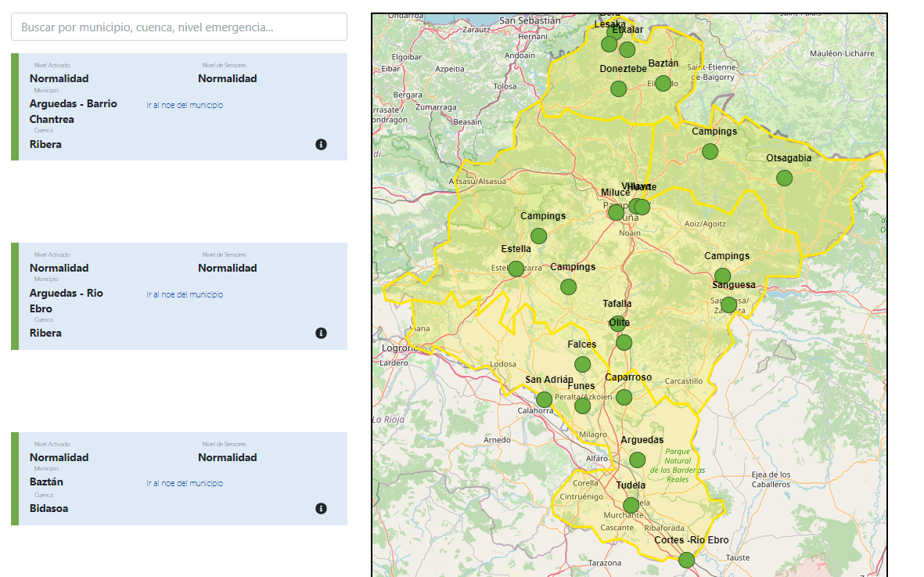Follow municipality link in Arguedas - Rio Ebro card
The height and width of the screenshot is (577, 924).
[x=185, y=294]
